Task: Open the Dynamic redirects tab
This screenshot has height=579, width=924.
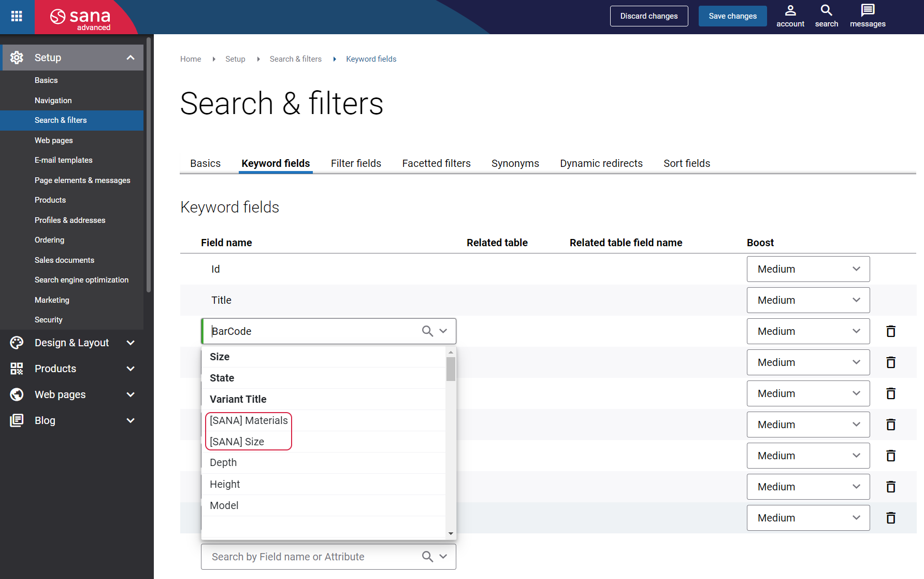Action: pos(601,163)
